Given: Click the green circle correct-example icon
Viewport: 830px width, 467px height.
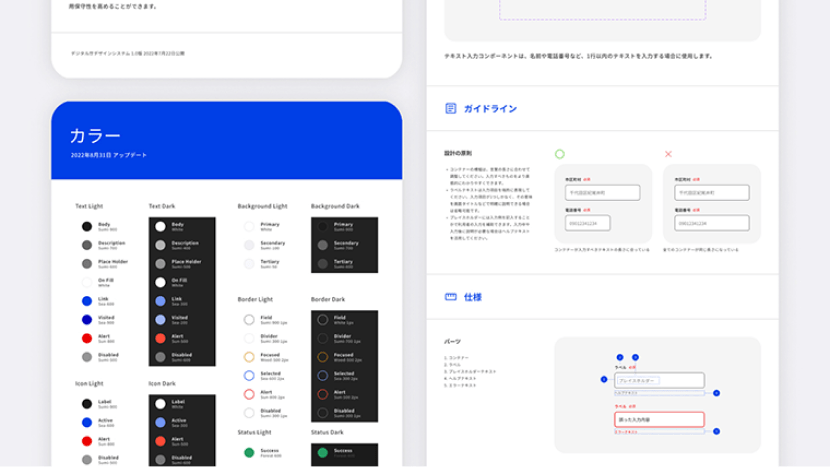Looking at the screenshot, I should [559, 154].
